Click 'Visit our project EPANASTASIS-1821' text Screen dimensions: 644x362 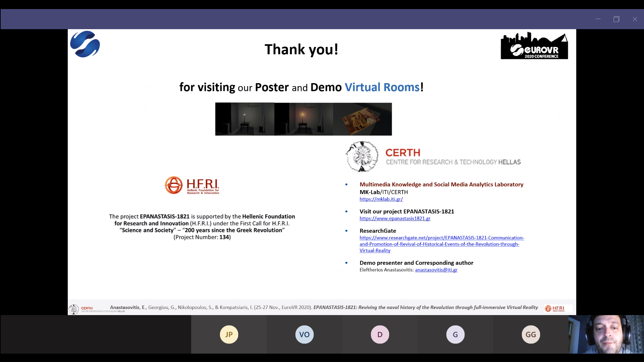click(407, 212)
